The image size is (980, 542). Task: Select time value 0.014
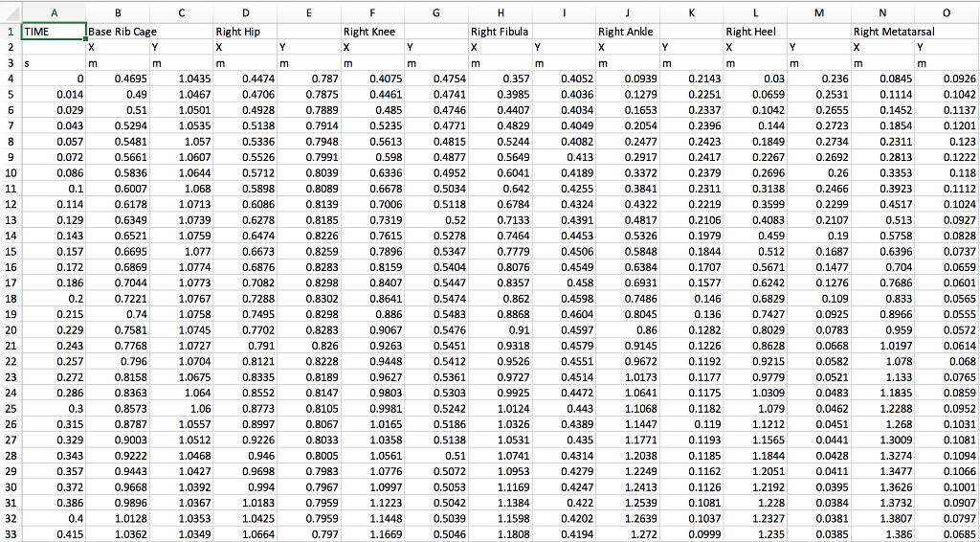(x=54, y=94)
